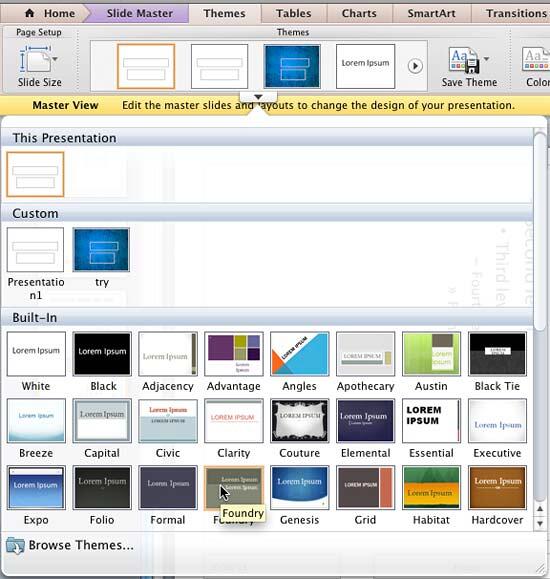The image size is (550, 579).
Task: Select Lorem Ipsum white theme in ribbon gallery
Action: pos(365,66)
